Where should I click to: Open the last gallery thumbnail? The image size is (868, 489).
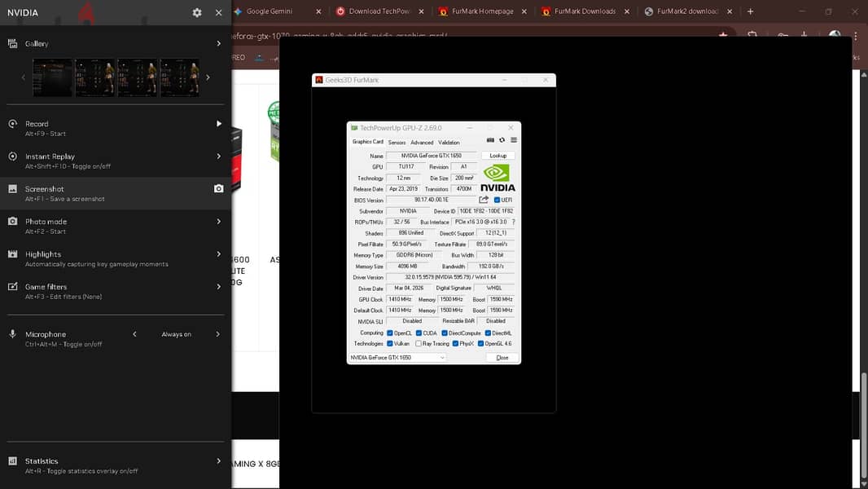pyautogui.click(x=180, y=77)
